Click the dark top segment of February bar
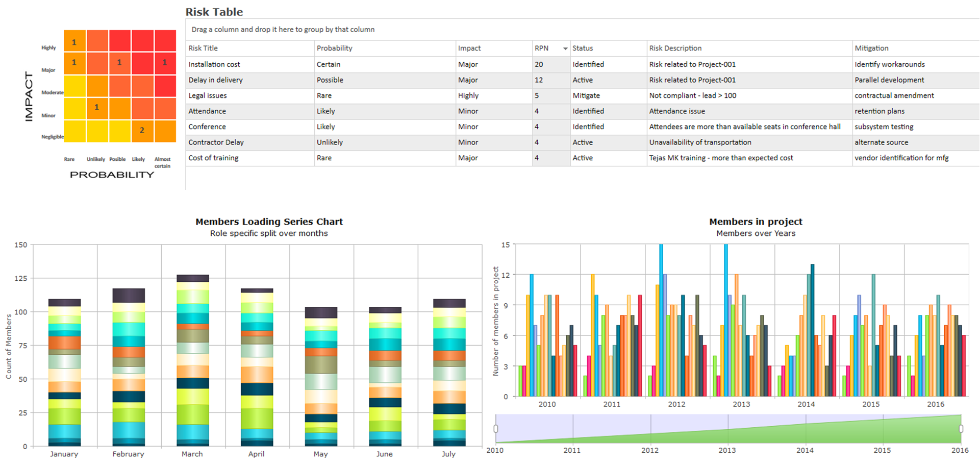The width and height of the screenshot is (980, 464). [129, 295]
